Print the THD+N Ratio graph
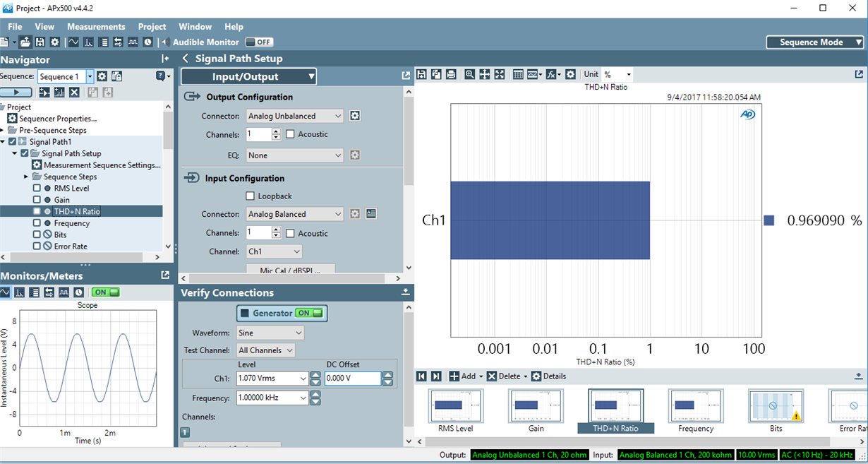Image resolution: width=868 pixels, height=464 pixels. (x=451, y=74)
